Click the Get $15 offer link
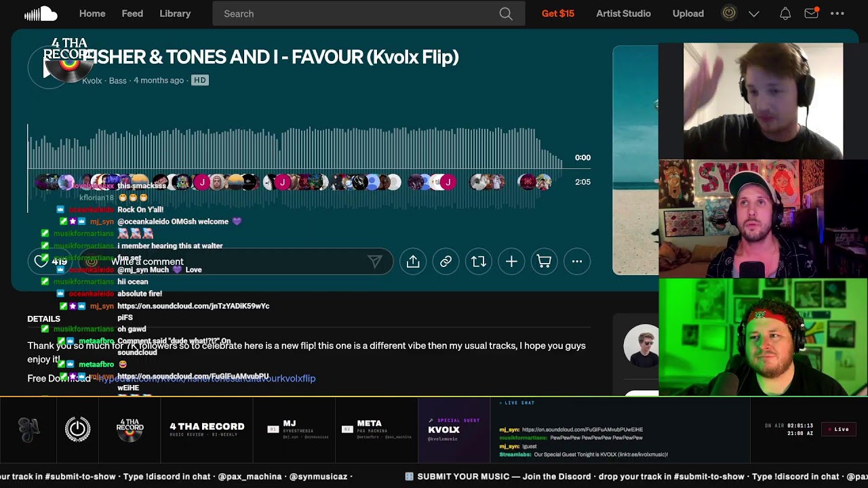 point(558,14)
